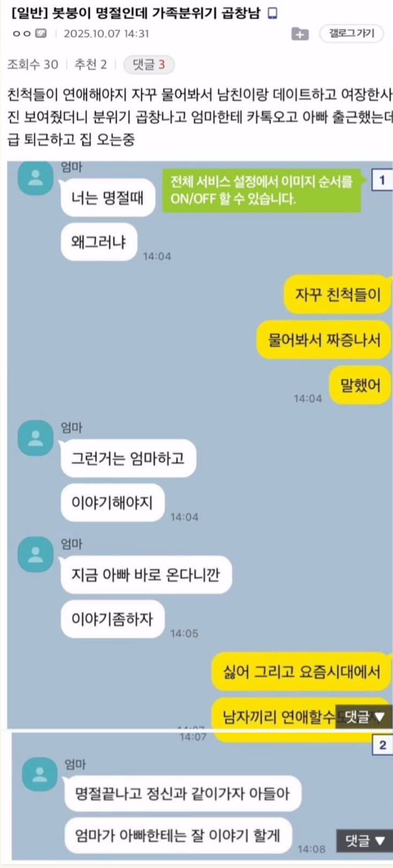Click the small badge icon next to author ㅇㅇ

[41, 33]
